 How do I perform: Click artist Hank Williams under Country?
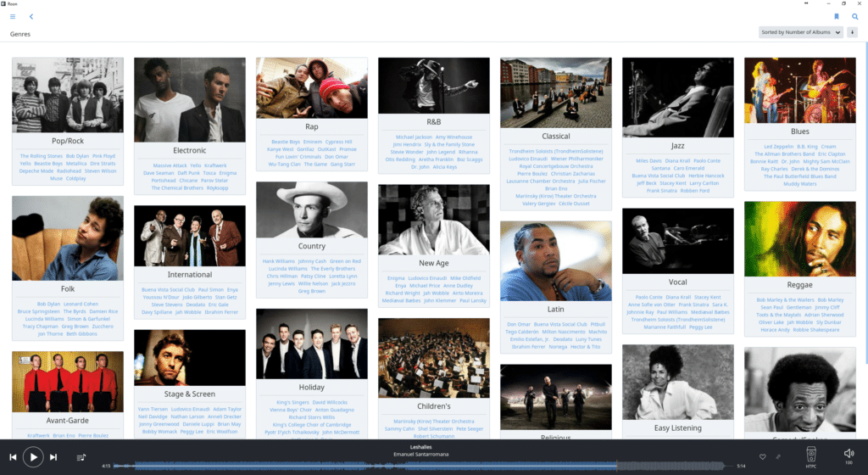278,261
